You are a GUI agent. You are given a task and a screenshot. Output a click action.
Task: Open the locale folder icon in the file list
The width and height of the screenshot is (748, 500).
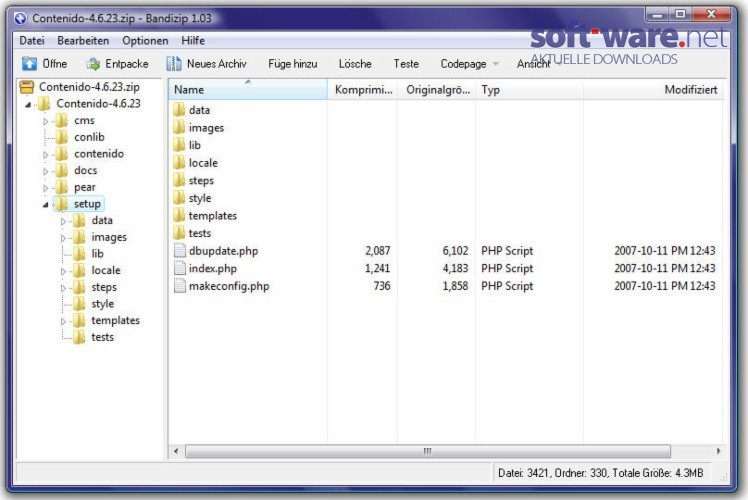[179, 163]
